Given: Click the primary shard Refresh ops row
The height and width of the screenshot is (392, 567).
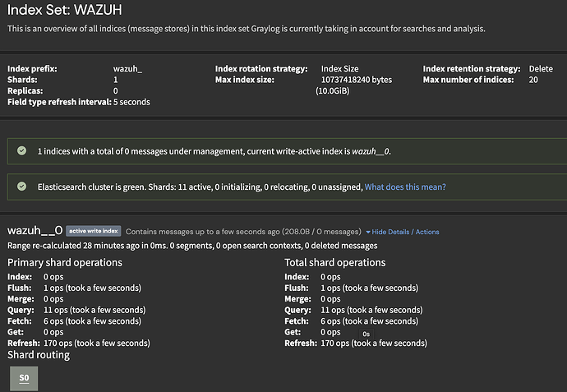Looking at the screenshot, I should tap(79, 343).
